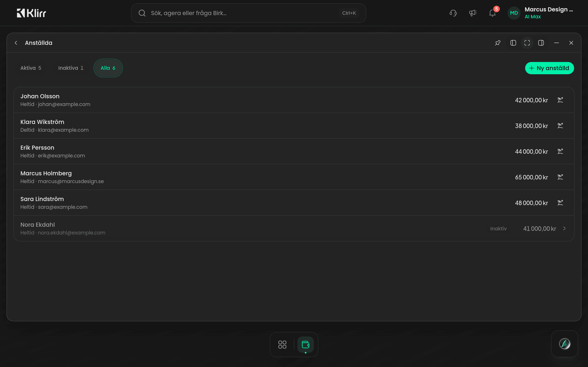Expand Nora Ekdahl row chevron

pyautogui.click(x=564, y=229)
